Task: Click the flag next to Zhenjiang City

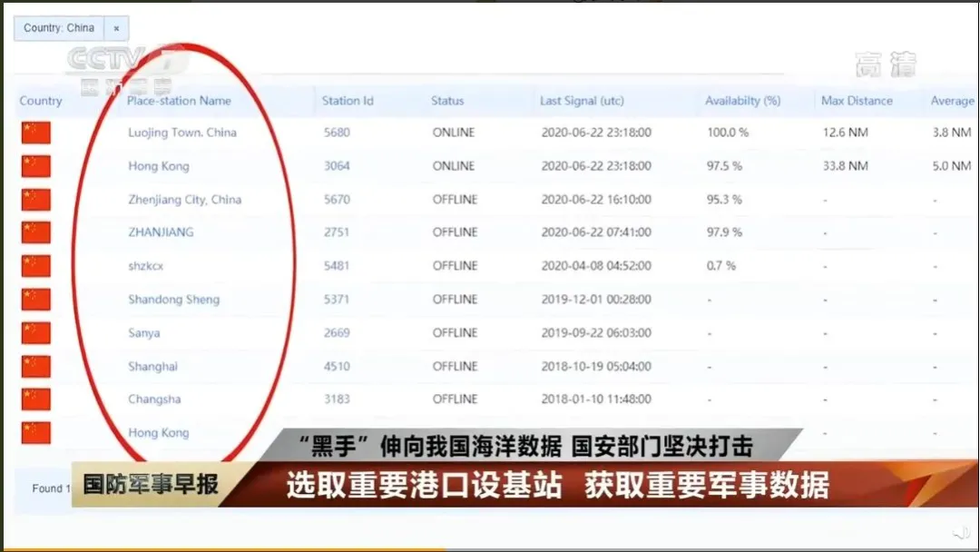Action: pyautogui.click(x=36, y=200)
